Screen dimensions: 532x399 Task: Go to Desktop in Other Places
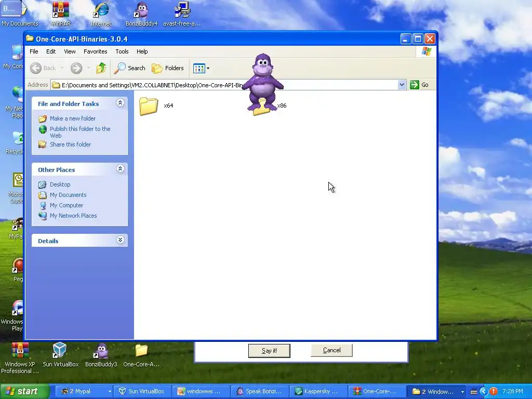tap(60, 184)
